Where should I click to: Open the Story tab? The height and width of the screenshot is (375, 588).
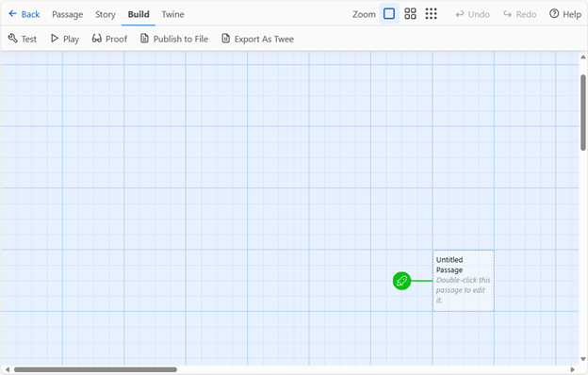click(x=106, y=14)
